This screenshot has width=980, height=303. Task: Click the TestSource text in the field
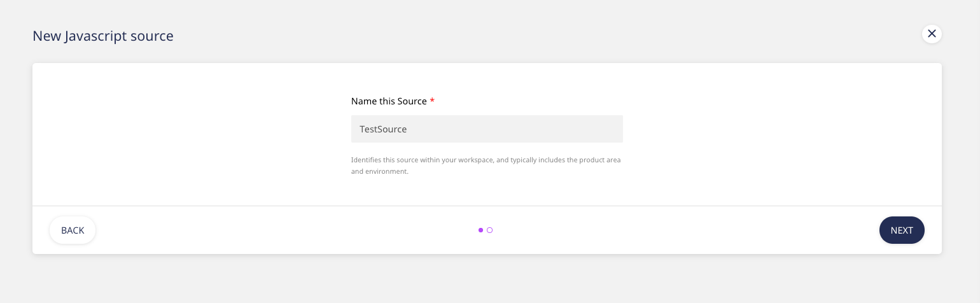pyautogui.click(x=383, y=129)
